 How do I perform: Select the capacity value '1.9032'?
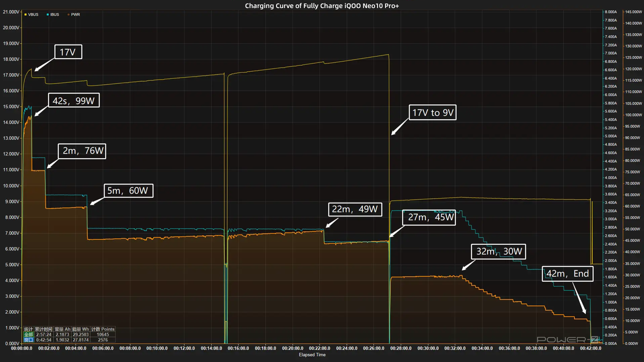coord(62,340)
